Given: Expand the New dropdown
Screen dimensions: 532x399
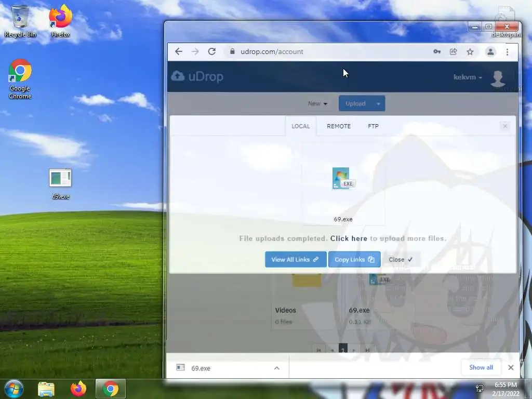Looking at the screenshot, I should coord(317,103).
